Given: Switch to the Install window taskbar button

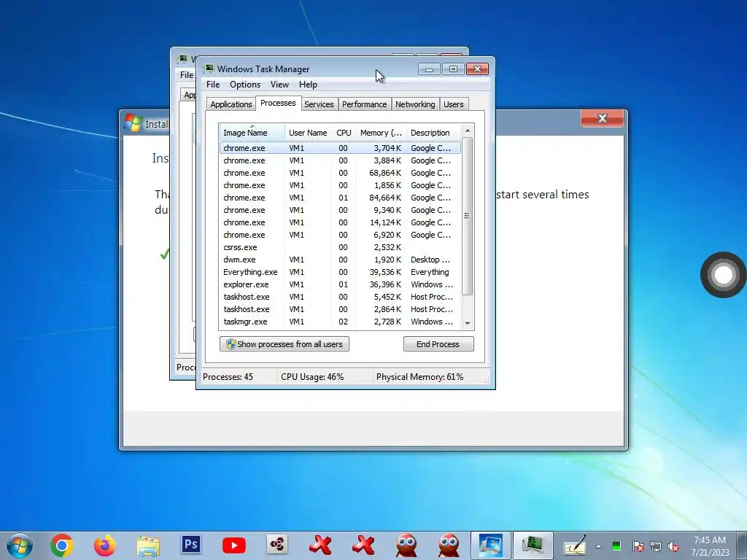Looking at the screenshot, I should click(x=491, y=545).
